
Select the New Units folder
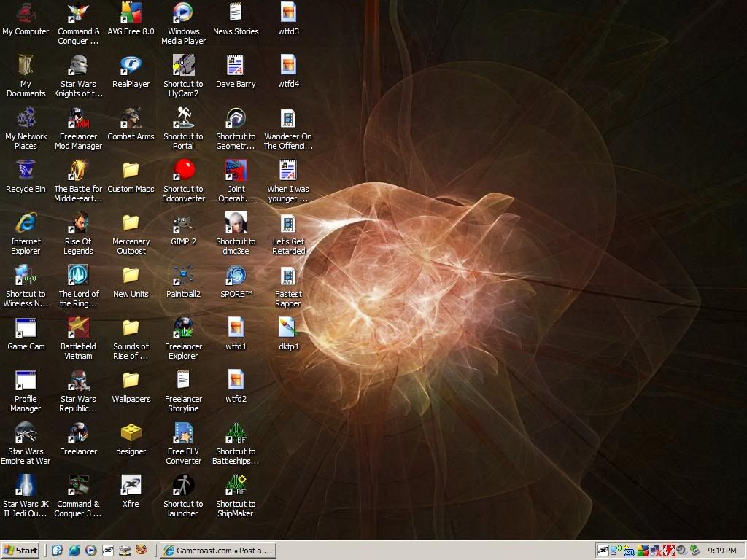pyautogui.click(x=131, y=275)
